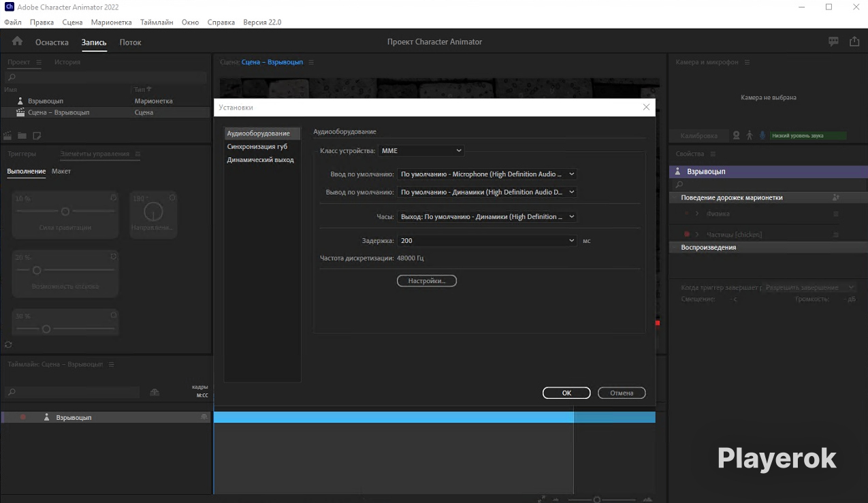The image size is (868, 503).
Task: Click the sort arrow on Тип column
Action: (x=149, y=89)
